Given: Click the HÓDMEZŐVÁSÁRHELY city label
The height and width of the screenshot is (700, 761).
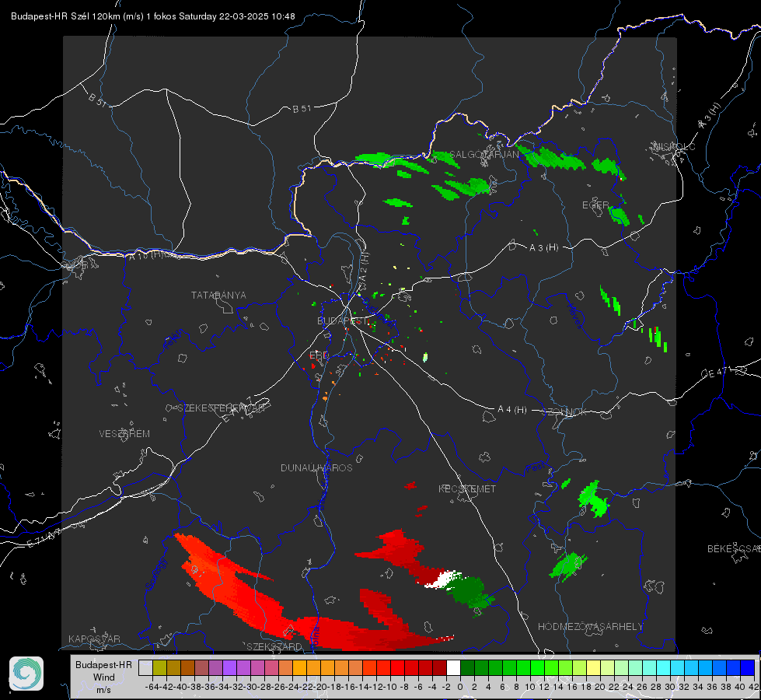Looking at the screenshot, I should 590,627.
